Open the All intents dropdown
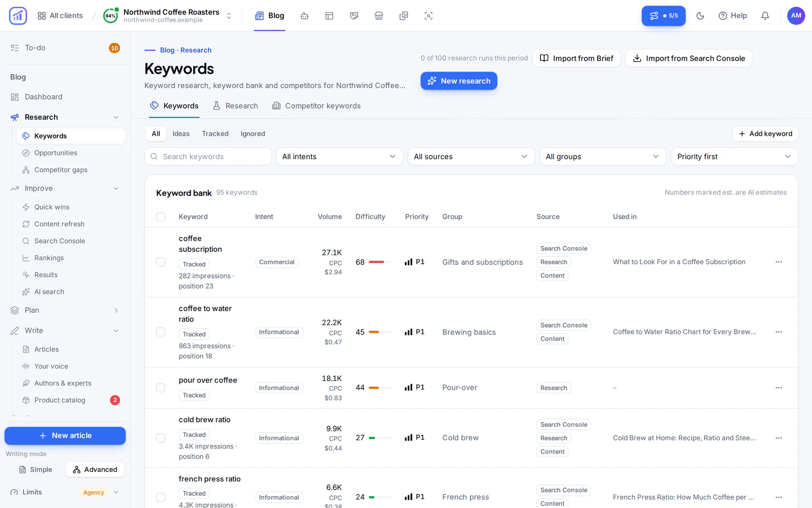812x508 pixels. point(339,157)
